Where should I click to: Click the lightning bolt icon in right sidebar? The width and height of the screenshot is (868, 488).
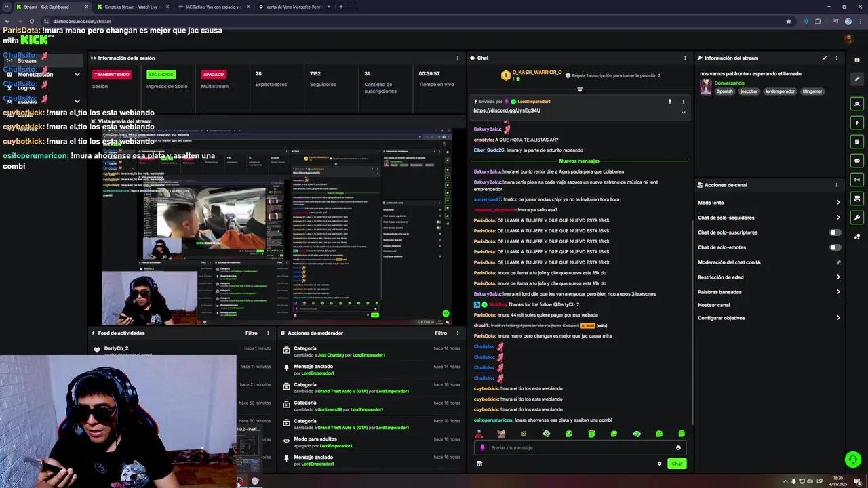[857, 123]
